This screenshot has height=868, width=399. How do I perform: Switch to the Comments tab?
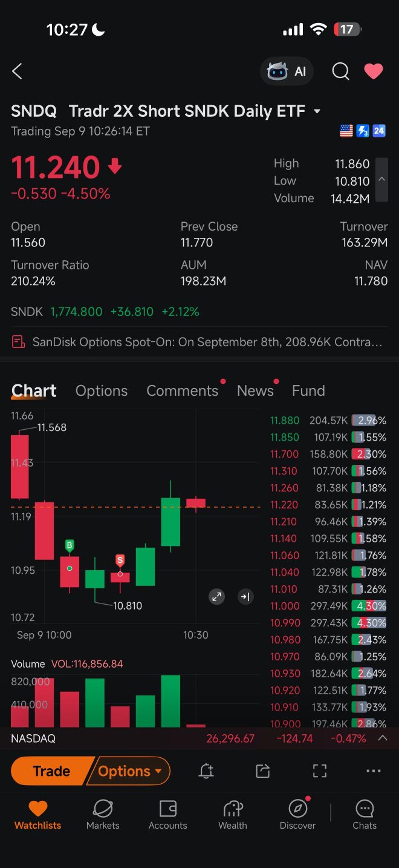183,391
